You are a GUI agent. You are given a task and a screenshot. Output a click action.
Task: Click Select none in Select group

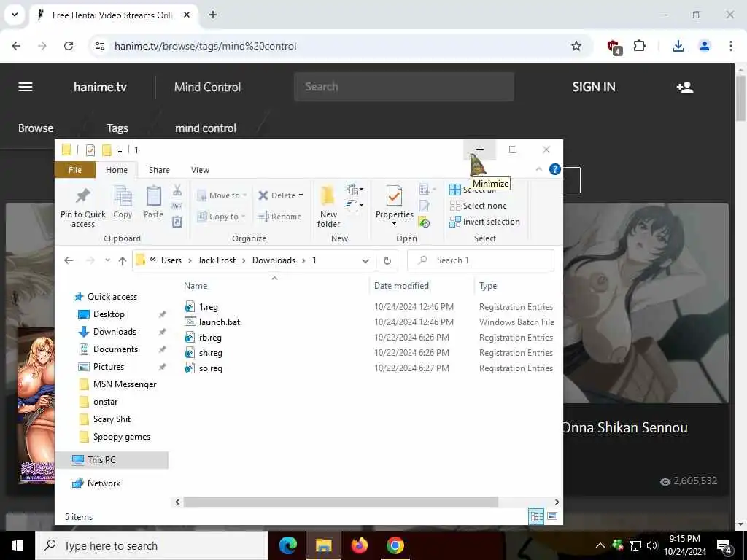coord(479,206)
